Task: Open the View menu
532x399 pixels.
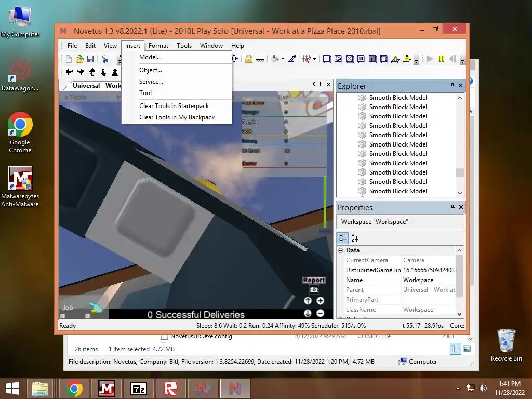Action: tap(110, 46)
